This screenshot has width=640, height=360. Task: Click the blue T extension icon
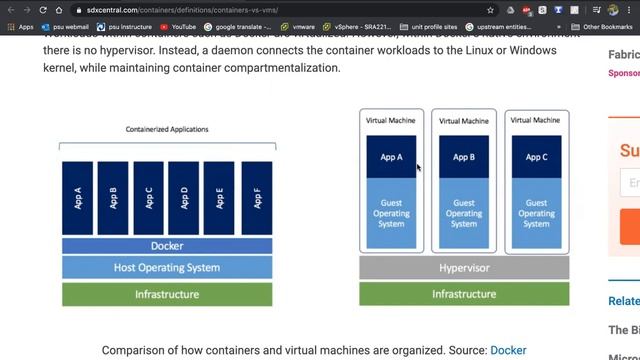point(558,10)
